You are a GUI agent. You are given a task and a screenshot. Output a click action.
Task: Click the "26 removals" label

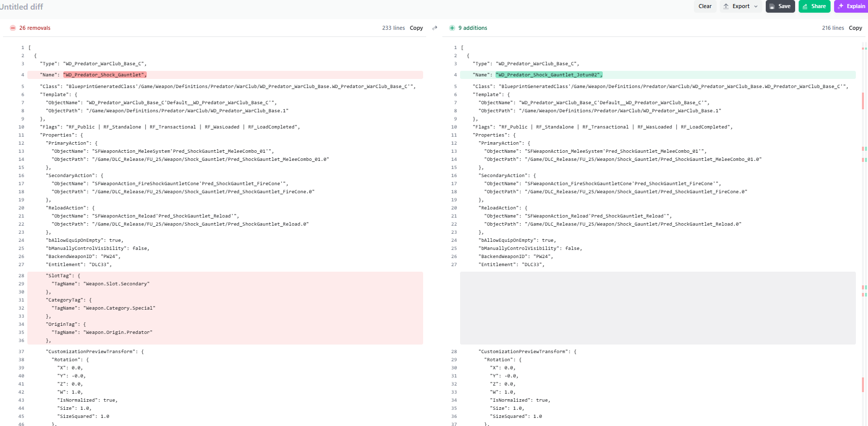click(x=35, y=28)
